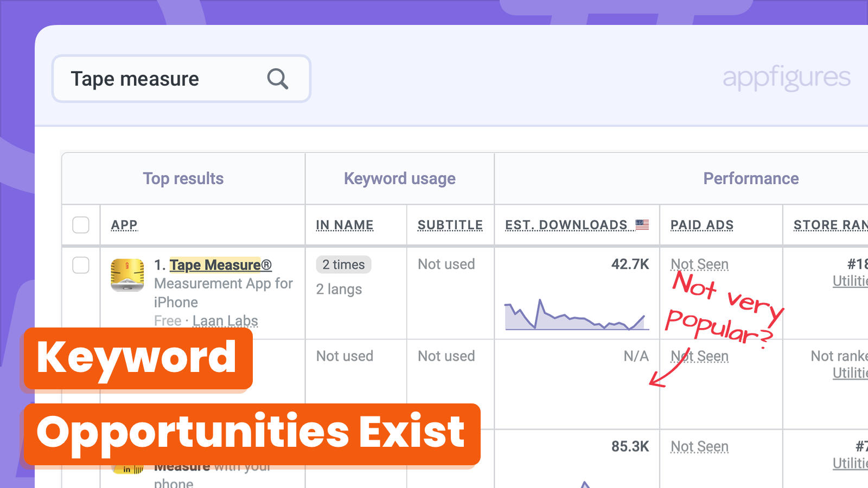Click the Free price label
Viewport: 868px width, 488px height.
(x=168, y=320)
